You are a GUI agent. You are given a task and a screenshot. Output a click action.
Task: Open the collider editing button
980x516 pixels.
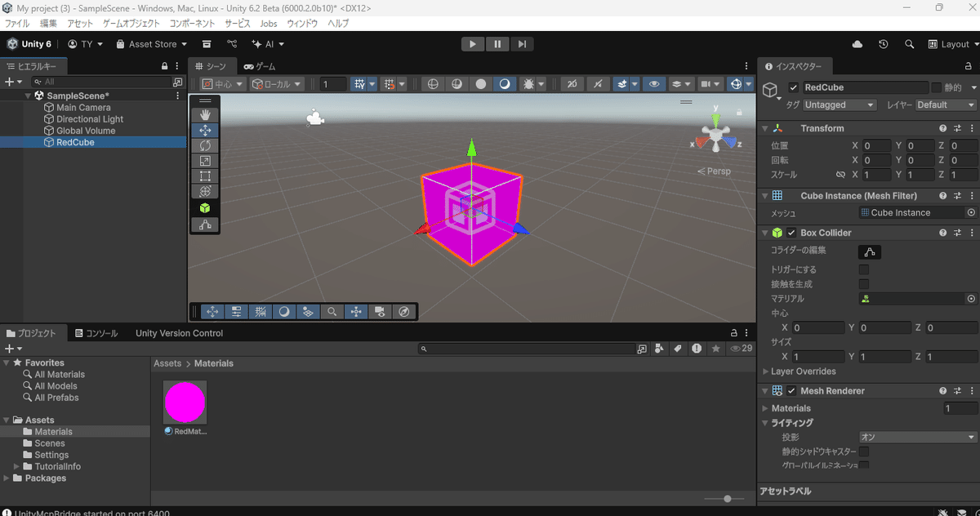869,251
